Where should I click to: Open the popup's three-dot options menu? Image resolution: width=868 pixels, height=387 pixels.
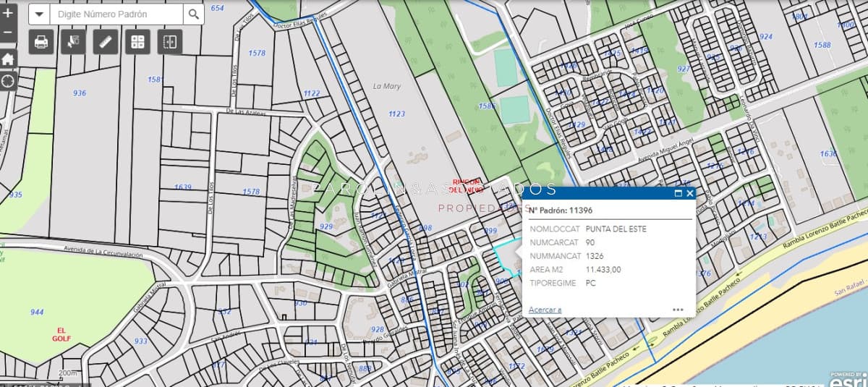click(678, 310)
